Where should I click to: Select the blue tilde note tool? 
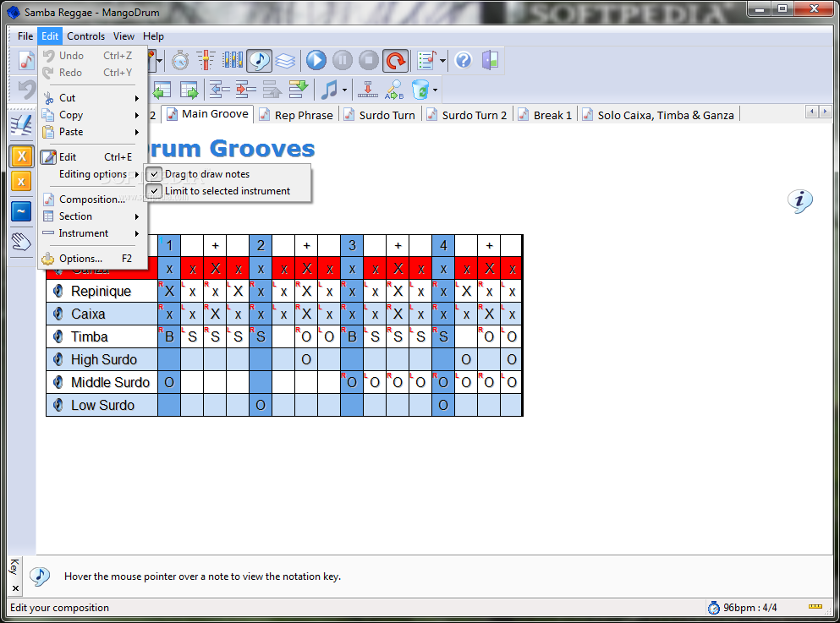point(21,211)
